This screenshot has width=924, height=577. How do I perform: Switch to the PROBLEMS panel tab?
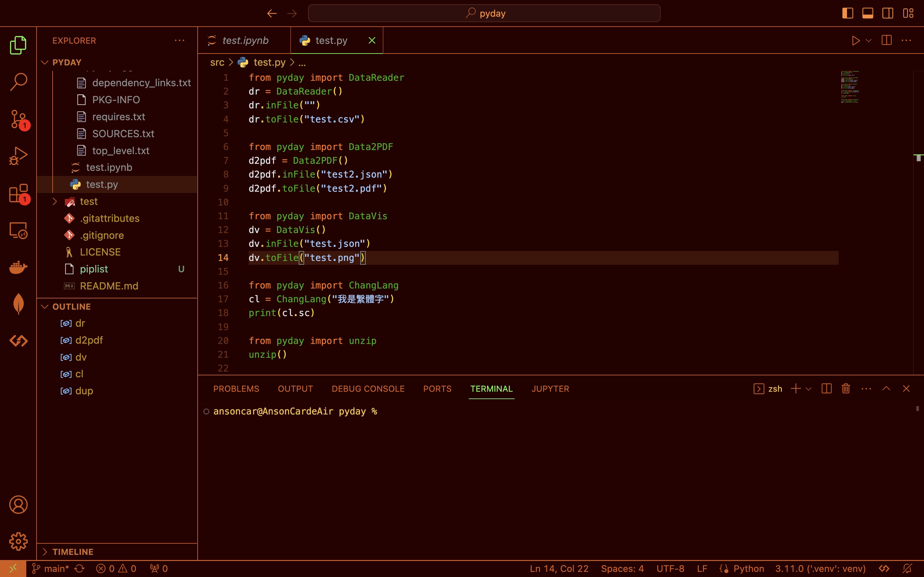[236, 389]
